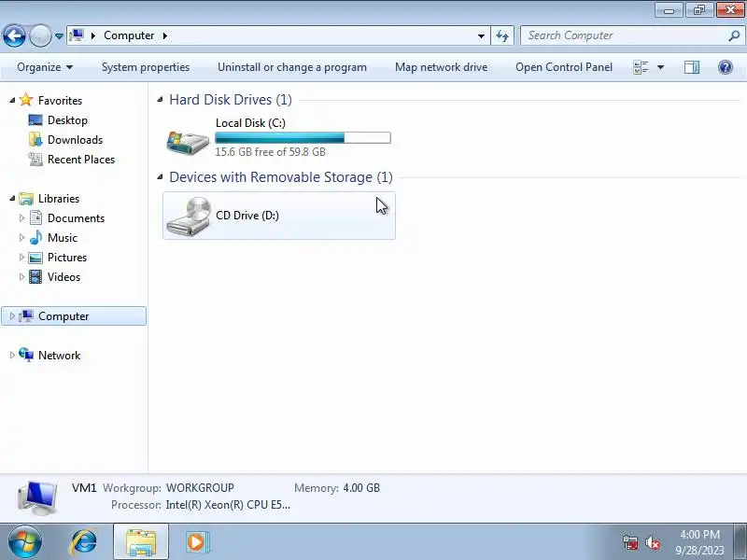Open the address bar history dropdown

coord(481,35)
